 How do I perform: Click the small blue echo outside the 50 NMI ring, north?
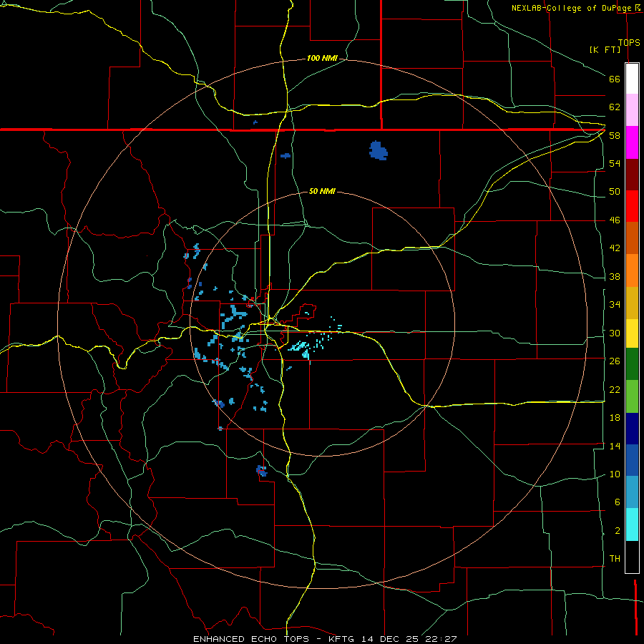(286, 156)
